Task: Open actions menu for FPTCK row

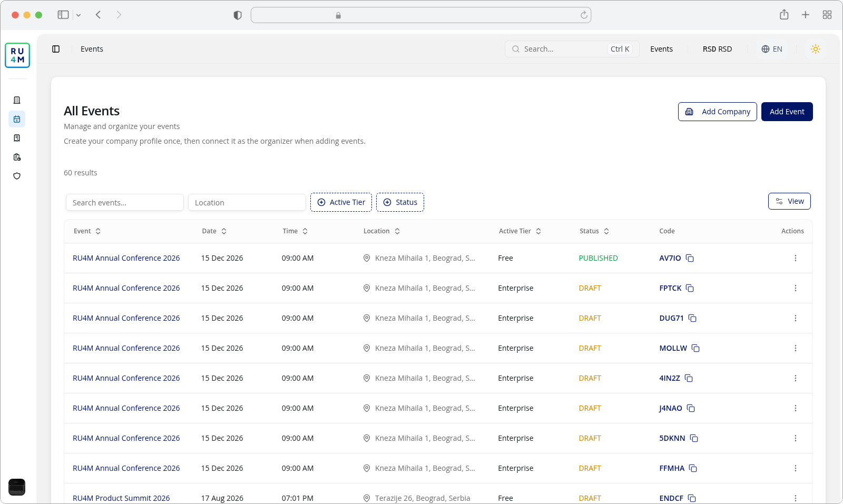Action: pyautogui.click(x=796, y=288)
